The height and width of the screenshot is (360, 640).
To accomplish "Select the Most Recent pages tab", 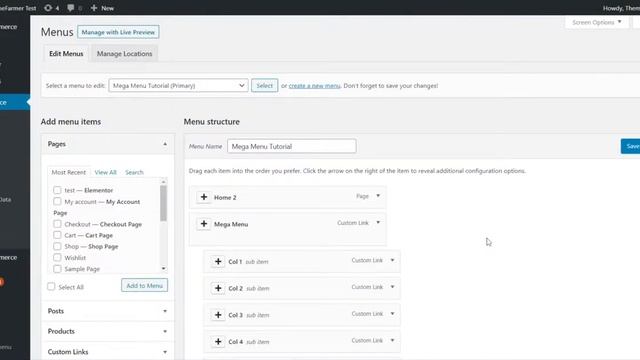I will coord(69,172).
